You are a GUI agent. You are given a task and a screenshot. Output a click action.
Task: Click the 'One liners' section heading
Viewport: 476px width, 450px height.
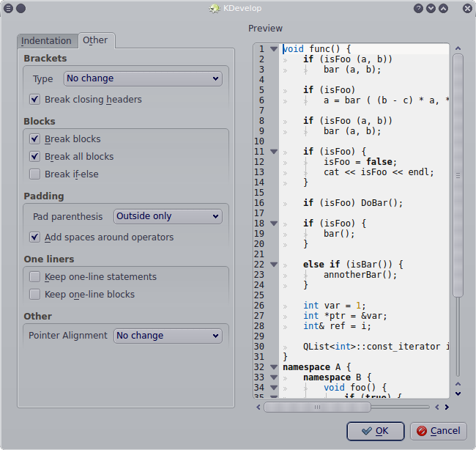[x=49, y=259]
